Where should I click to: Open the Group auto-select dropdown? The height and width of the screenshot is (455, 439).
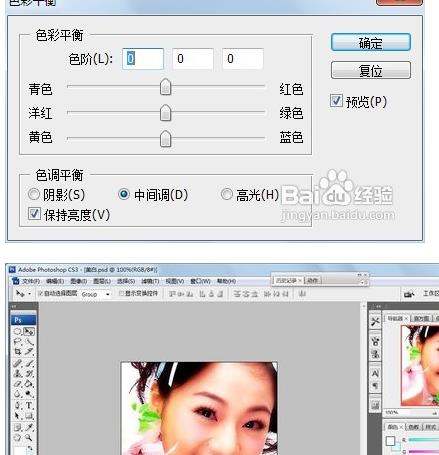coord(96,294)
